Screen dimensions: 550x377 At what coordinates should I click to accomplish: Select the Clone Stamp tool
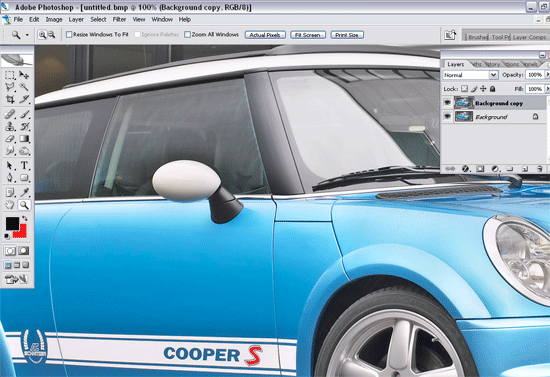coord(10,126)
